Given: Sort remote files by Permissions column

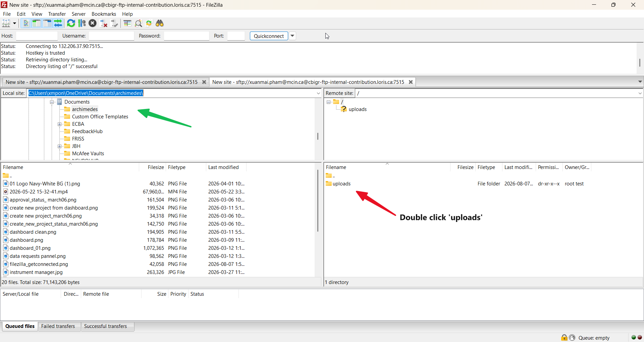Looking at the screenshot, I should [x=549, y=167].
